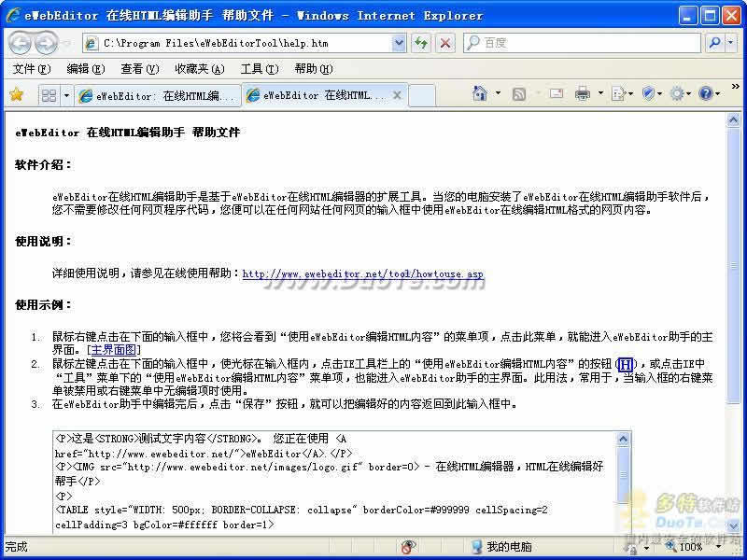Viewport: 747px width, 560px height.
Task: Open the 查看(V) menu
Action: pyautogui.click(x=139, y=69)
